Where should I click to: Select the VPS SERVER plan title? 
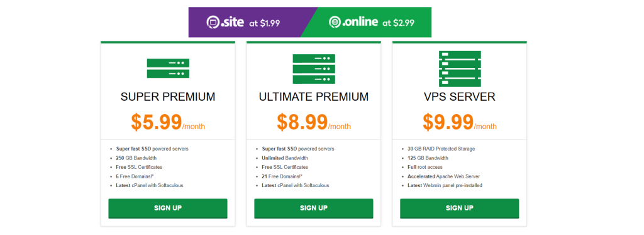(460, 97)
